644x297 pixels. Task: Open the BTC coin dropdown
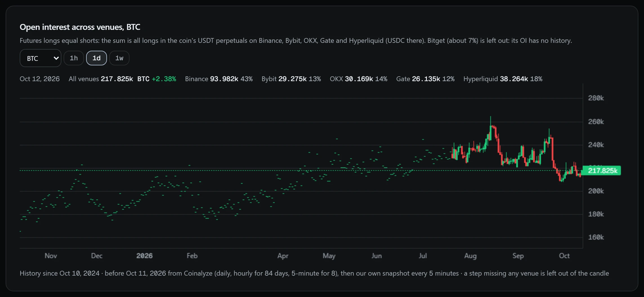coord(40,58)
